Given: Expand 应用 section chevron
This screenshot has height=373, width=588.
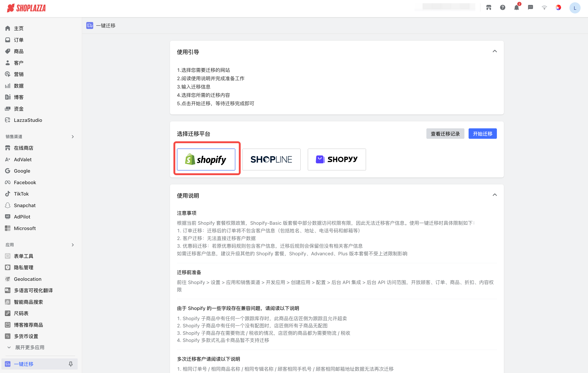Looking at the screenshot, I should click(73, 245).
